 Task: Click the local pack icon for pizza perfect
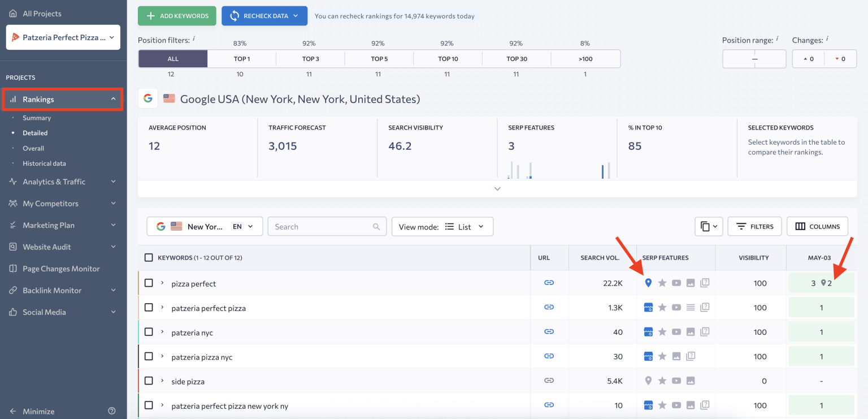point(648,283)
